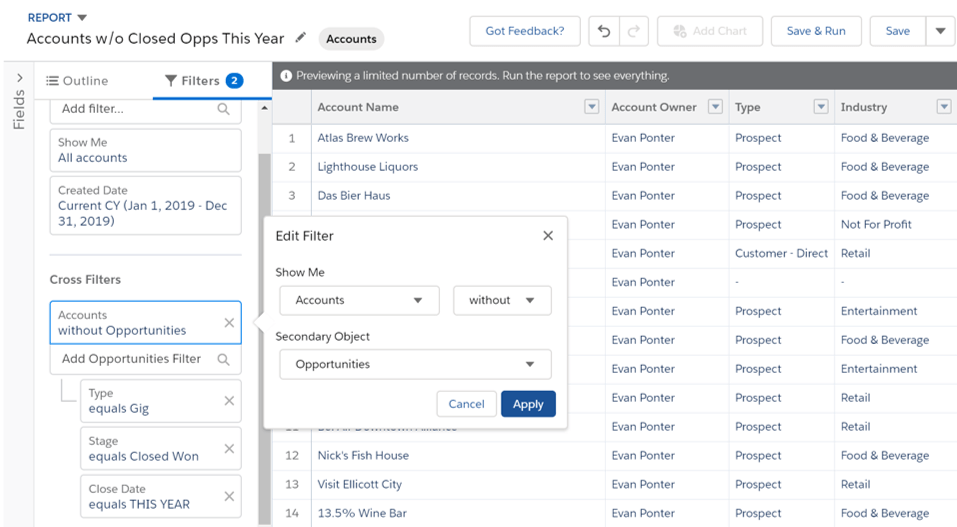Remove the Type equals Gig filter
This screenshot has height=527, width=957.
point(229,401)
